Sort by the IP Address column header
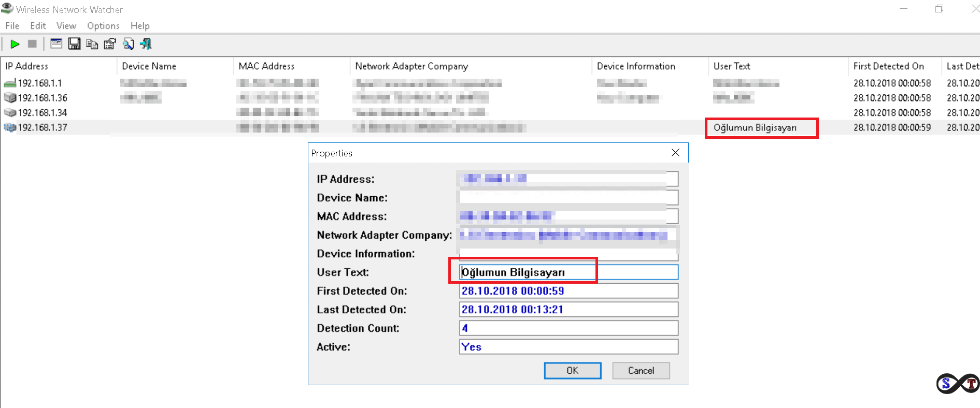This screenshot has height=408, width=980. click(x=59, y=66)
